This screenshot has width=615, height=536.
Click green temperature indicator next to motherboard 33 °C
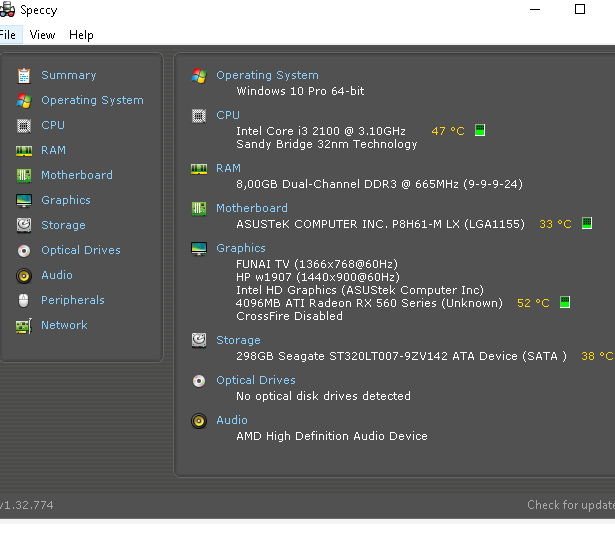click(x=587, y=223)
